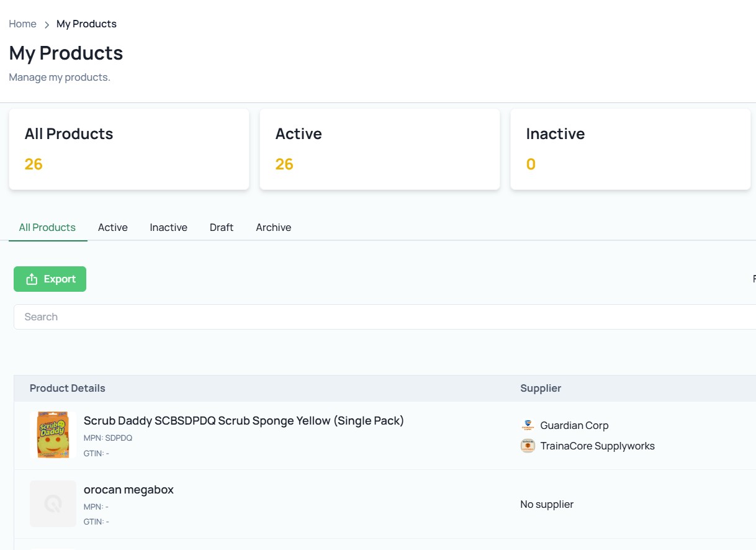Switch to the Inactive tab

169,227
